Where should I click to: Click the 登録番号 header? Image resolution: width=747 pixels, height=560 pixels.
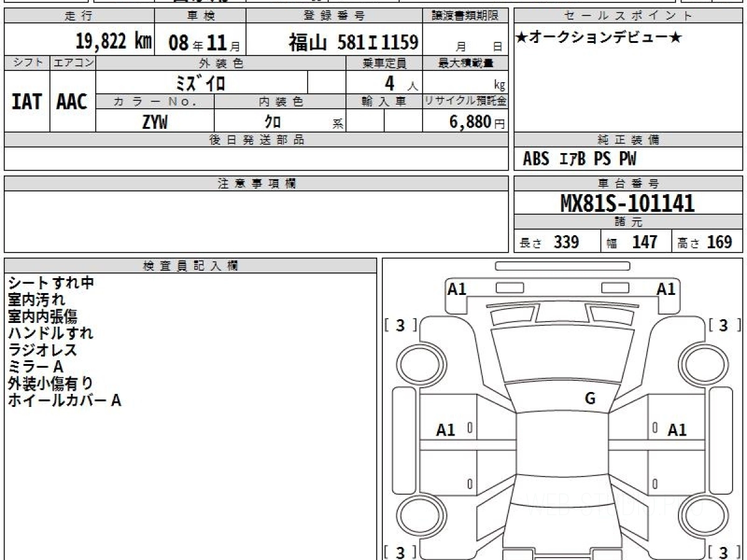(336, 16)
